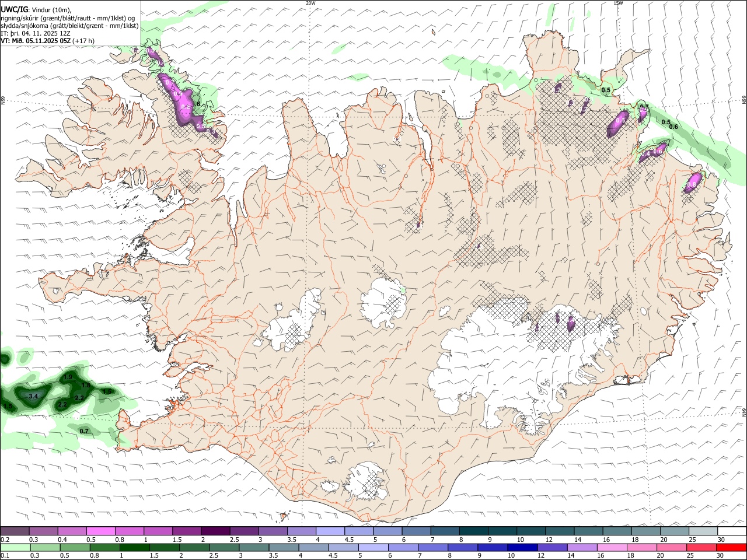Select the Vindur (10m) title text
The image size is (747, 560).
pyautogui.click(x=52, y=10)
